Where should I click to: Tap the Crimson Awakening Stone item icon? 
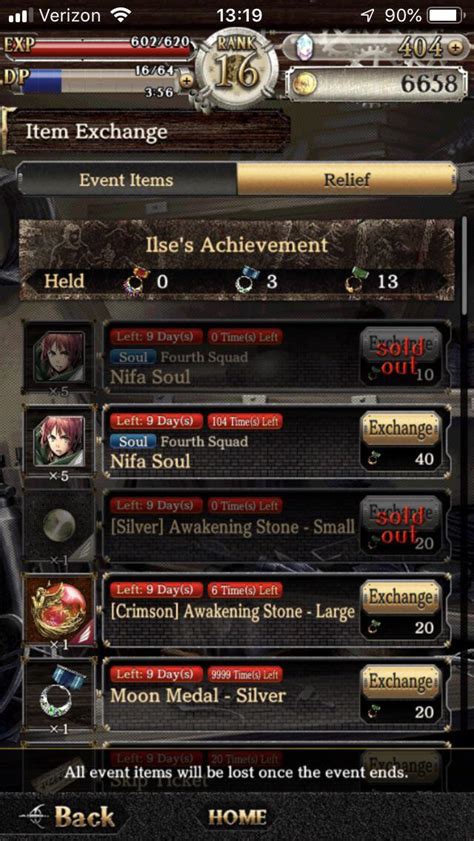pyautogui.click(x=60, y=610)
